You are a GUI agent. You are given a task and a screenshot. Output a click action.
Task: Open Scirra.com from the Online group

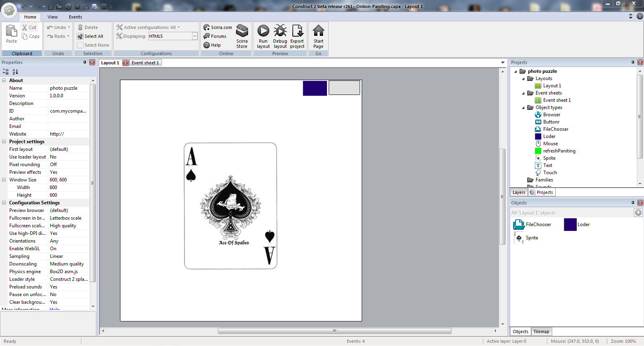pos(217,27)
